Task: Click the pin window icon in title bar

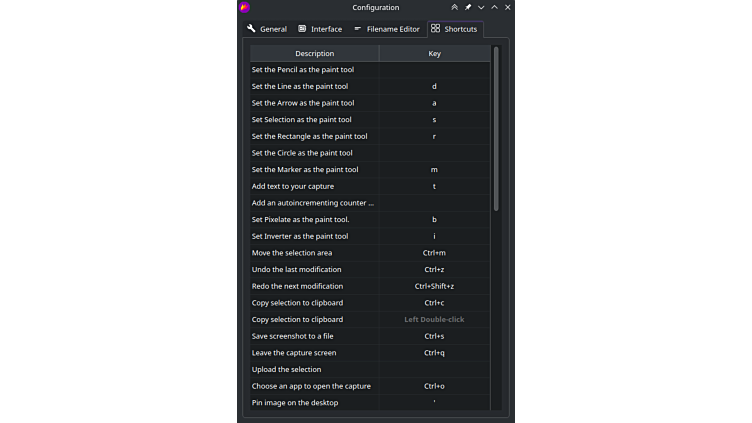Action: point(468,8)
